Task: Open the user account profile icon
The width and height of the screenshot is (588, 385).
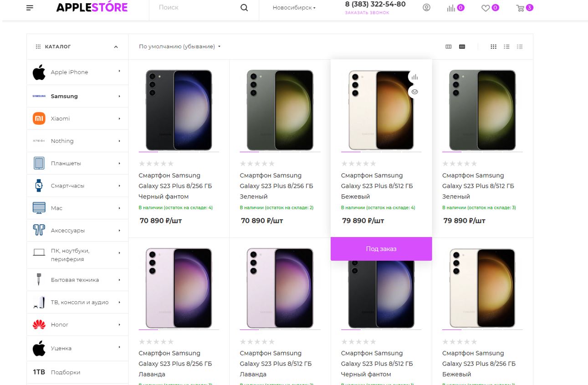Action: click(x=427, y=8)
